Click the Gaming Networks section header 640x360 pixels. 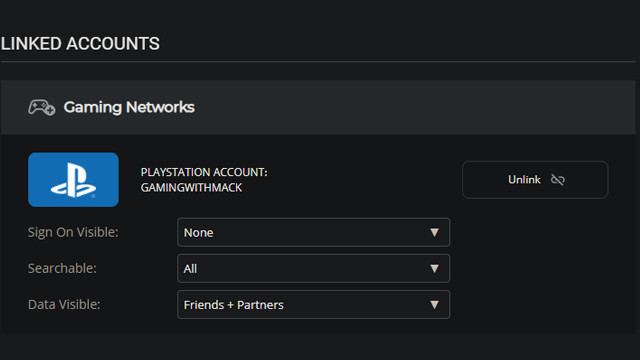click(318, 107)
